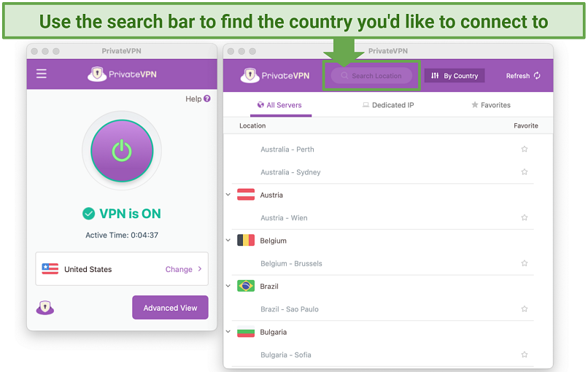Click the Brazil country label
588x372 pixels.
(x=269, y=287)
